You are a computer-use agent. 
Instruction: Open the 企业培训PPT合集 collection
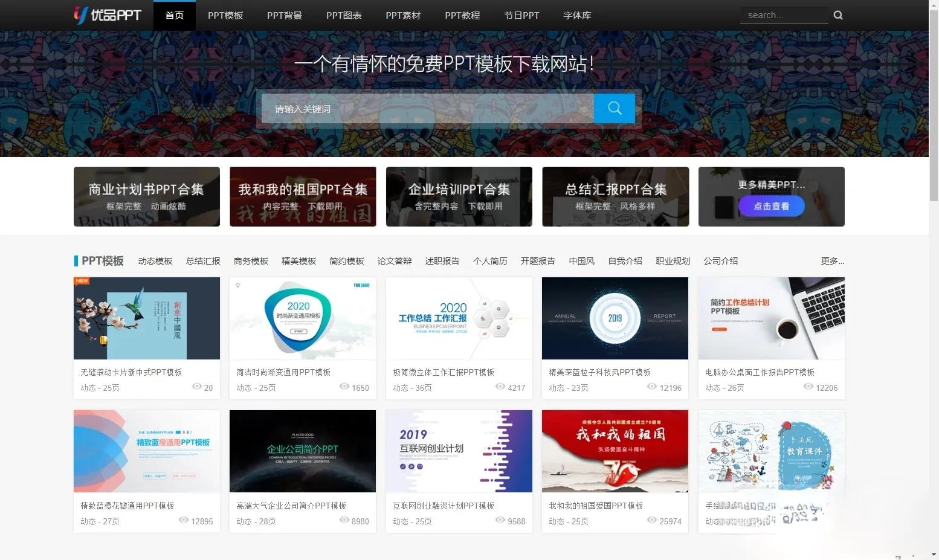tap(459, 196)
